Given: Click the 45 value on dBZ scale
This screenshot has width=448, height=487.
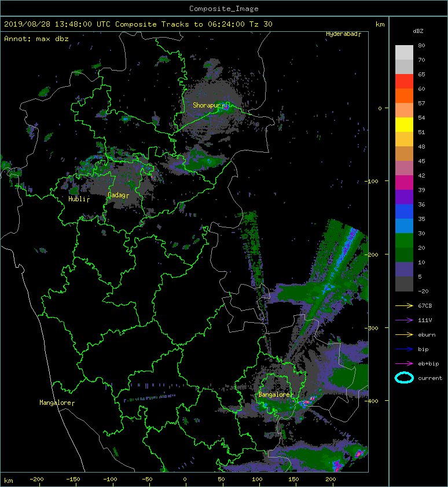Looking at the screenshot, I should (x=421, y=161).
